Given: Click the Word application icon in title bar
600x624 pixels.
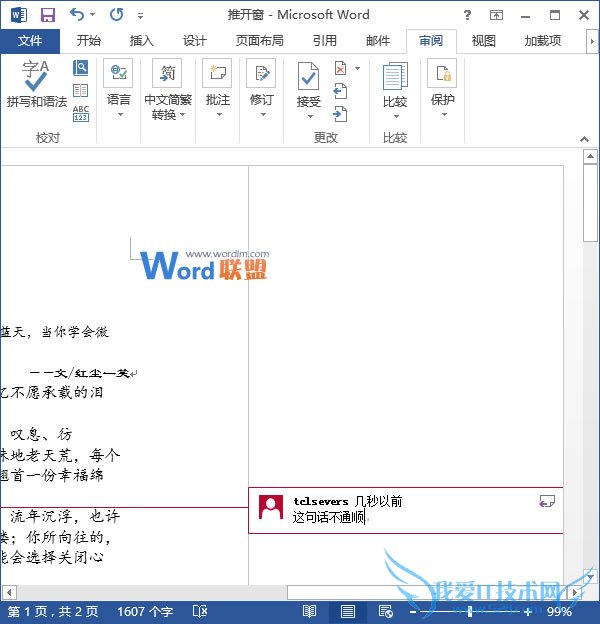Looking at the screenshot, I should [19, 15].
